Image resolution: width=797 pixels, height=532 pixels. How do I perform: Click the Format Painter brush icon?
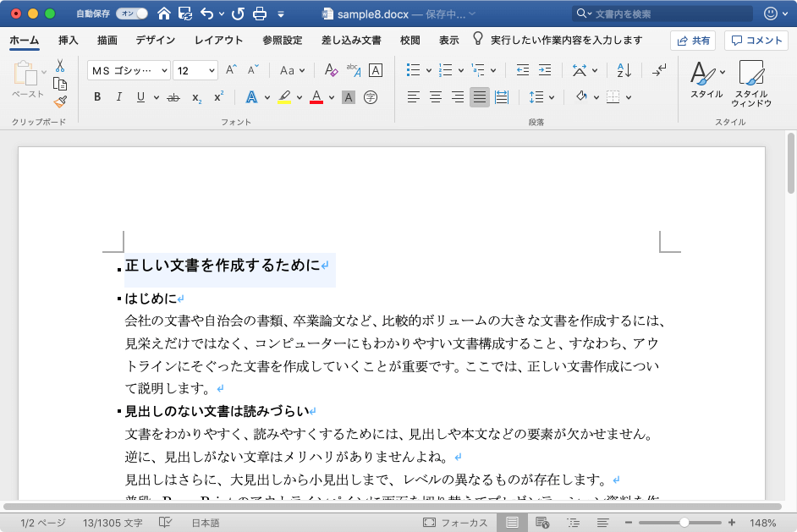(x=60, y=102)
